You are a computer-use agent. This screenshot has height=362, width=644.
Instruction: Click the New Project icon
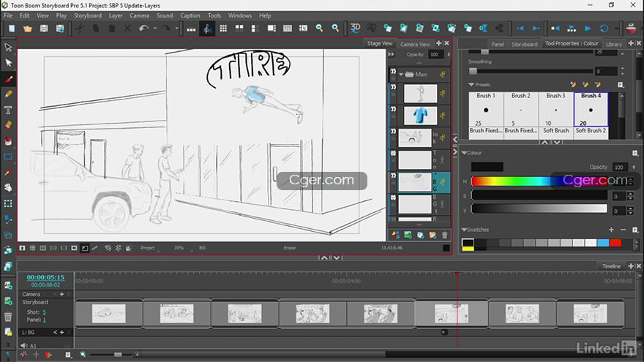12,29
